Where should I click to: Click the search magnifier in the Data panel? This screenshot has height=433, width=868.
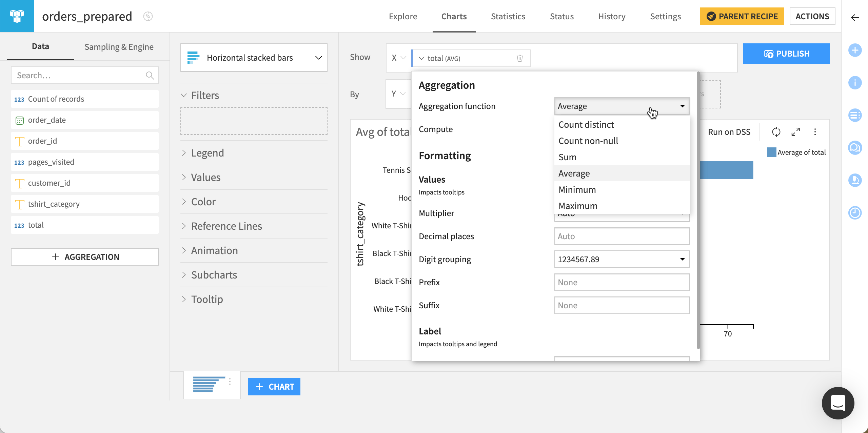[x=150, y=75]
